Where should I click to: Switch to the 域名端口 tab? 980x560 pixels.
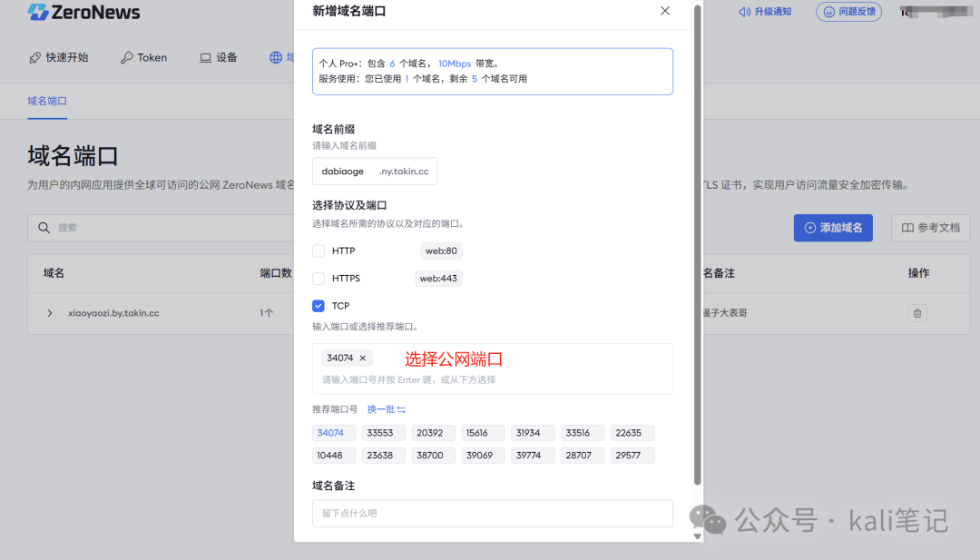coord(46,101)
